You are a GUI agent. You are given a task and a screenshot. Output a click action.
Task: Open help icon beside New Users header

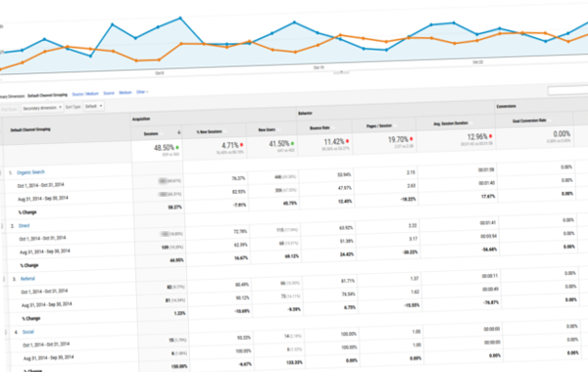pyautogui.click(x=279, y=129)
